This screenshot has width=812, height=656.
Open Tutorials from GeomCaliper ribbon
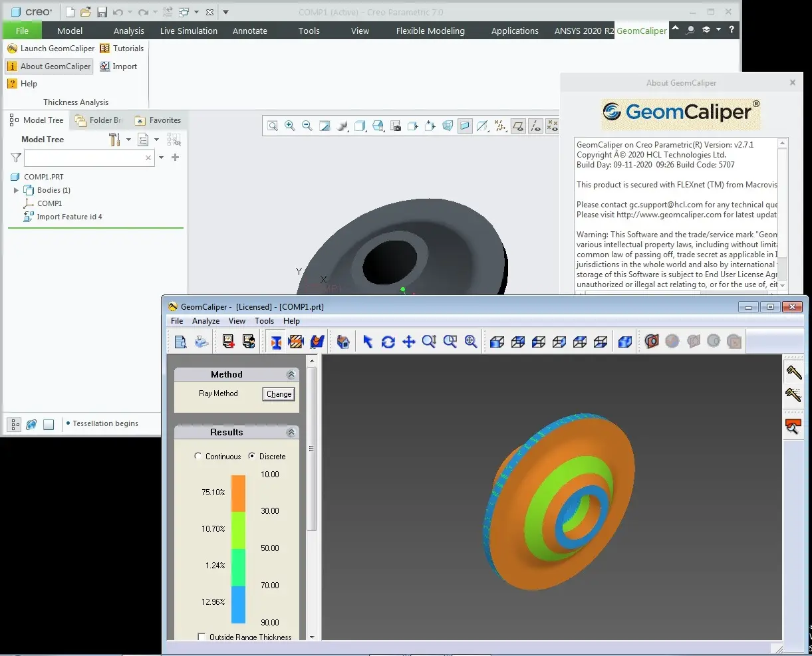tap(122, 49)
